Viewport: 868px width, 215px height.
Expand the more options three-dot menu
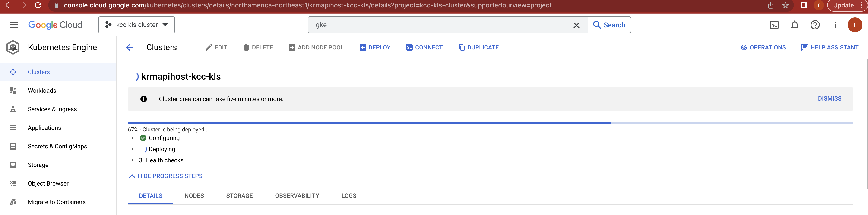835,25
